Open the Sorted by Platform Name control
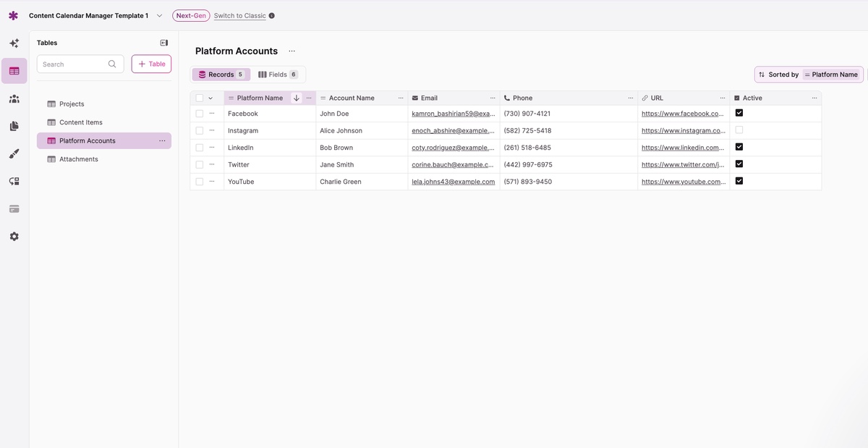Image resolution: width=868 pixels, height=448 pixels. (x=808, y=75)
